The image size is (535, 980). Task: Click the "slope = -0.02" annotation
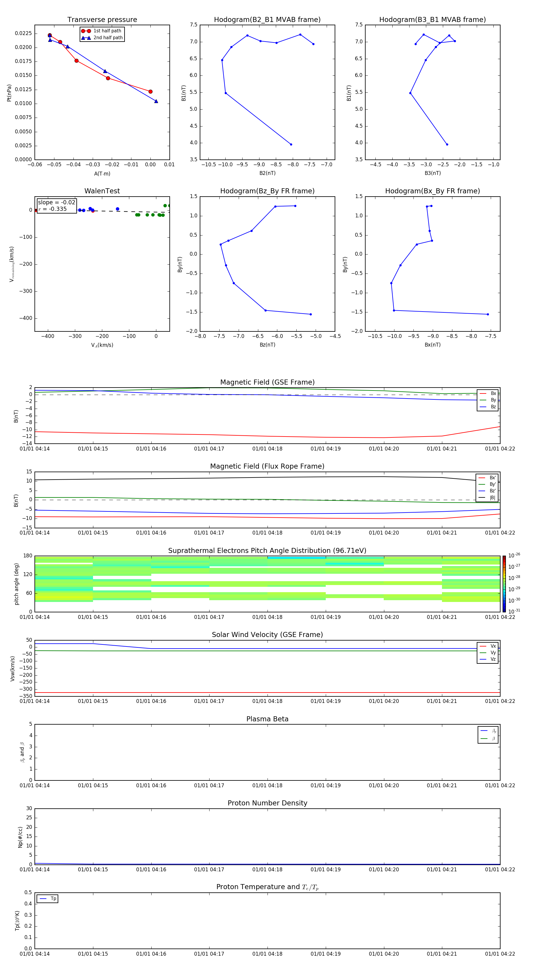[x=56, y=203]
